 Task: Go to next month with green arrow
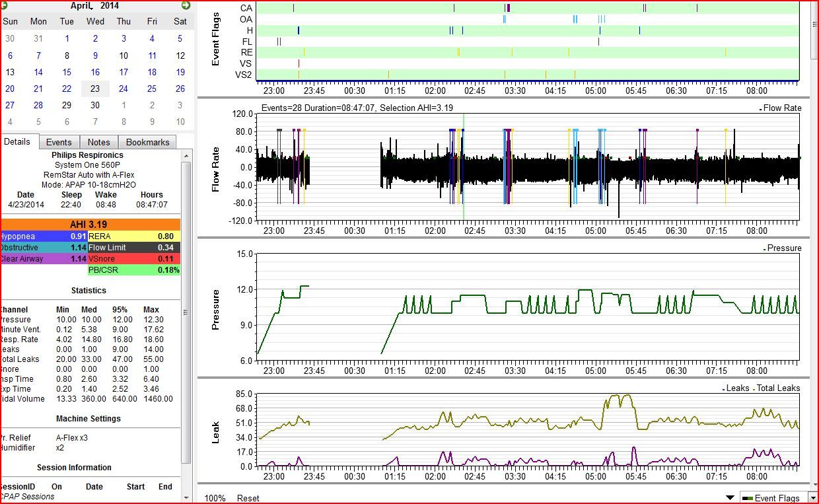(x=186, y=5)
